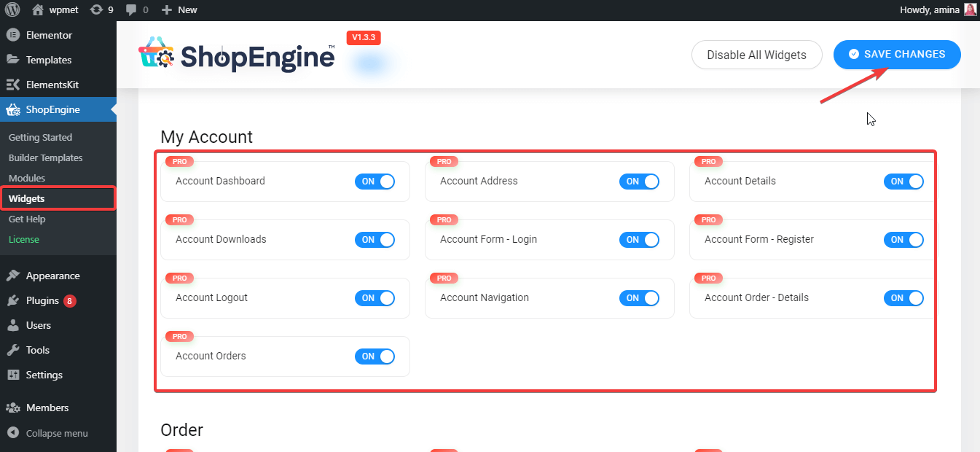
Task: Click the V1.3.3 version badge
Action: [x=364, y=37]
